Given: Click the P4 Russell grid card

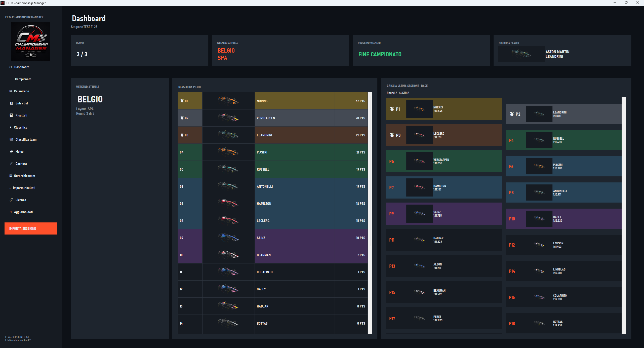Looking at the screenshot, I should [x=563, y=140].
